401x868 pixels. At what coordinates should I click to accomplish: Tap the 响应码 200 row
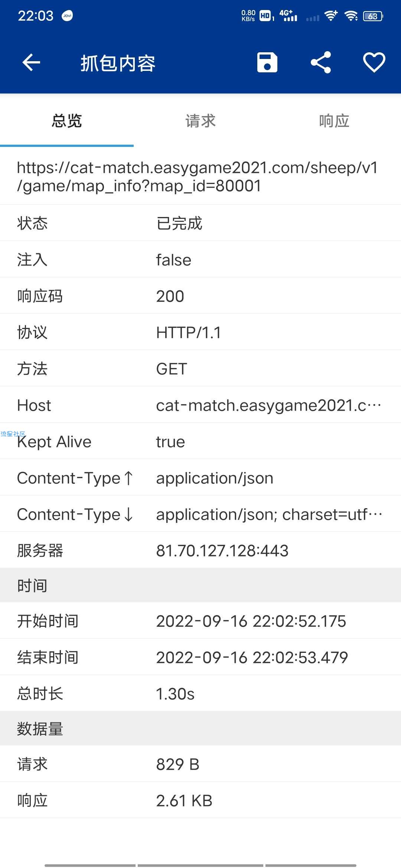200,296
